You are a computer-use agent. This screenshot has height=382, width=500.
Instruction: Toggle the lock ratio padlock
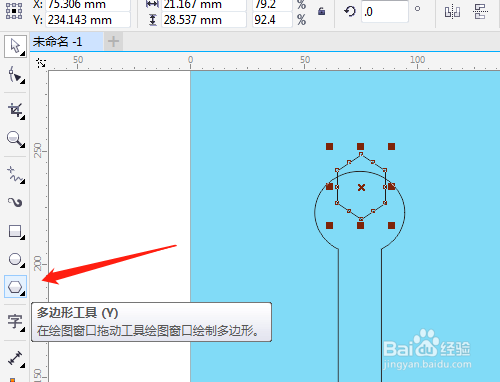point(321,12)
